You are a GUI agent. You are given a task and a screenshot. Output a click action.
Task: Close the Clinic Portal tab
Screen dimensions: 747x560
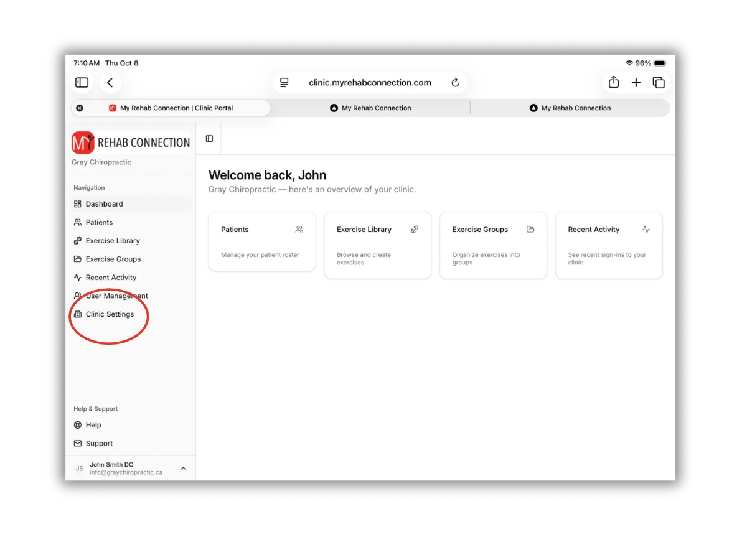coord(80,108)
